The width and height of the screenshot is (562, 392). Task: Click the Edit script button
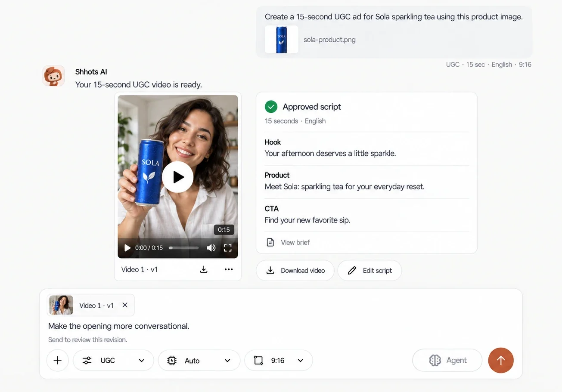point(370,270)
